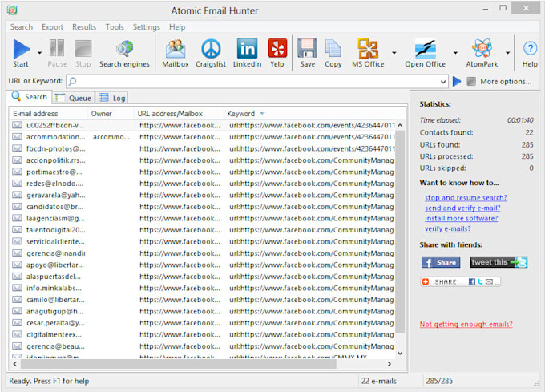This screenshot has height=392, width=545.
Task: Click the Keyword column sort arrow
Action: [x=262, y=114]
